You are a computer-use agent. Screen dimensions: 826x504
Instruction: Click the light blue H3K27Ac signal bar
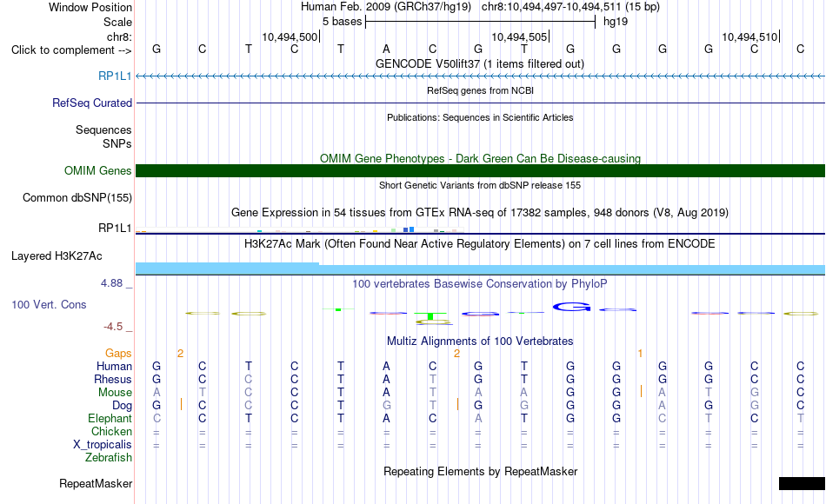pyautogui.click(x=480, y=269)
